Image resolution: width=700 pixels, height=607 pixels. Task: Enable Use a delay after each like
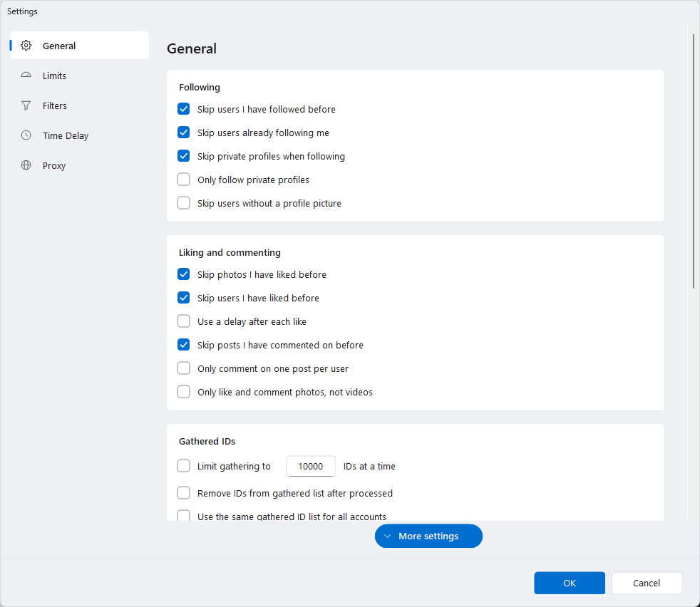pos(183,321)
